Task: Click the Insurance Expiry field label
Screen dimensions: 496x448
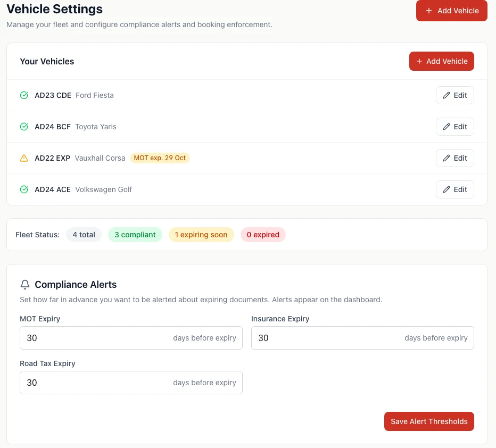Action: 280,319
